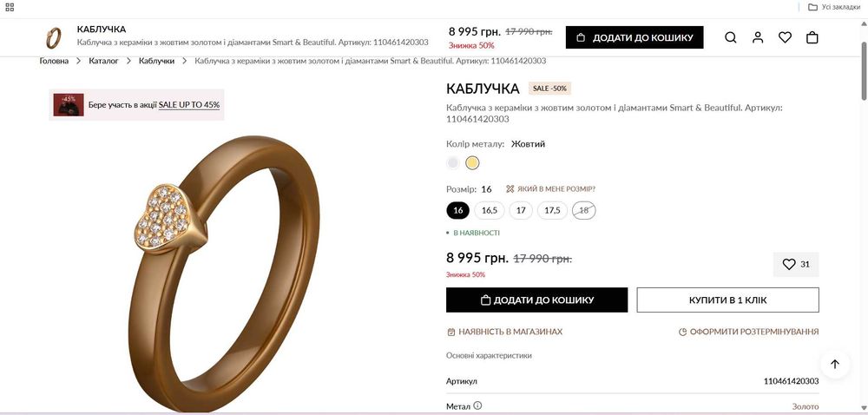Click the ring product thumbnail in header
Screen dimensions: 868x415
click(54, 37)
